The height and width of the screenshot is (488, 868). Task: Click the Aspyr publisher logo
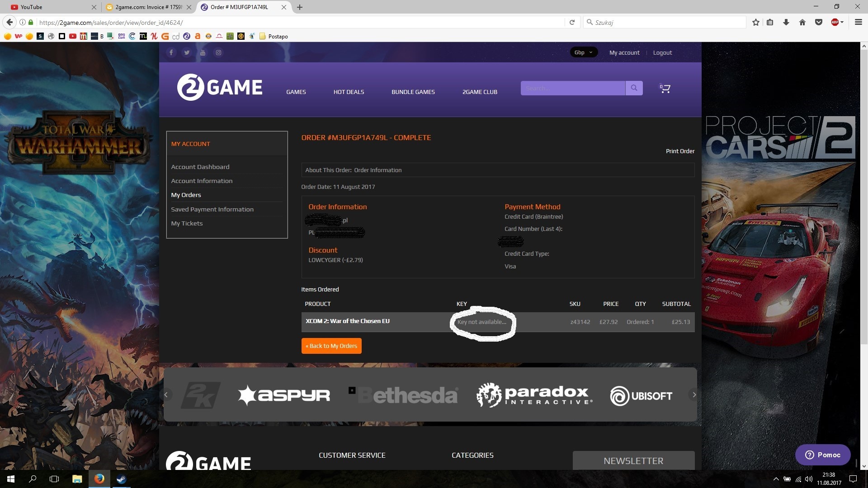[x=284, y=395]
